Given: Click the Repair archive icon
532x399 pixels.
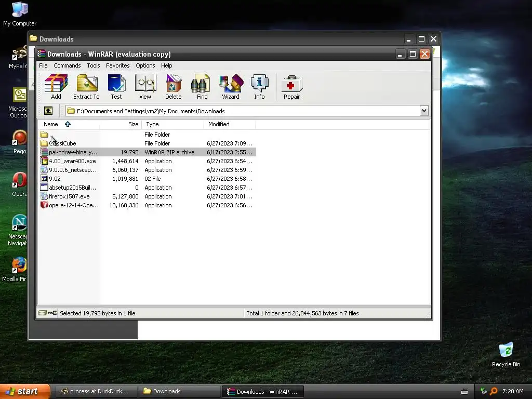Looking at the screenshot, I should (x=292, y=87).
